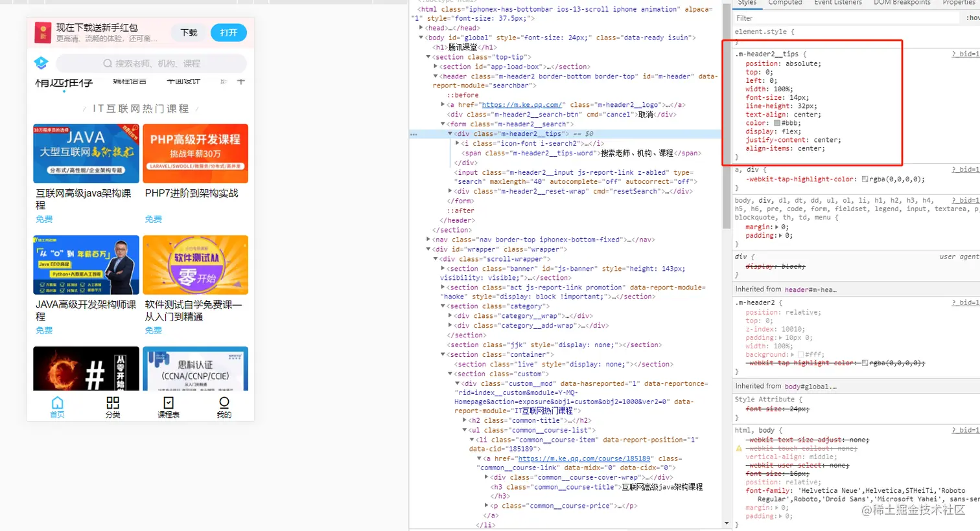Open the #fff background color swatch
Viewport: 980px width, 531px height.
(800, 355)
